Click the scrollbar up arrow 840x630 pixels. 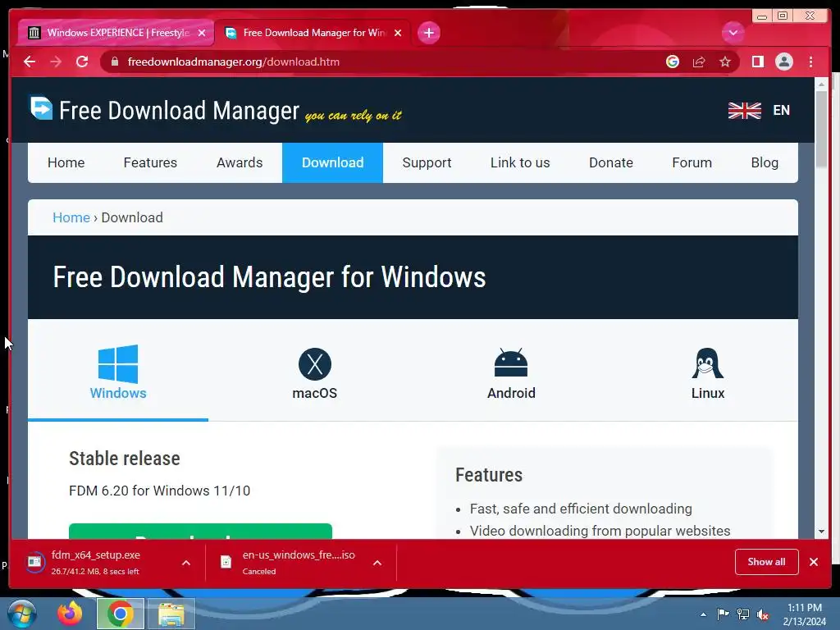[x=821, y=84]
